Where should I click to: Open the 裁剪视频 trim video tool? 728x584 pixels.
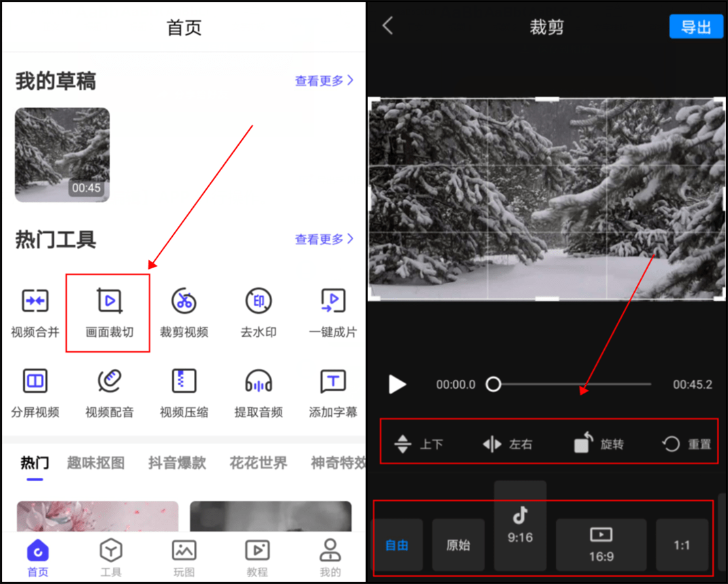pos(184,313)
